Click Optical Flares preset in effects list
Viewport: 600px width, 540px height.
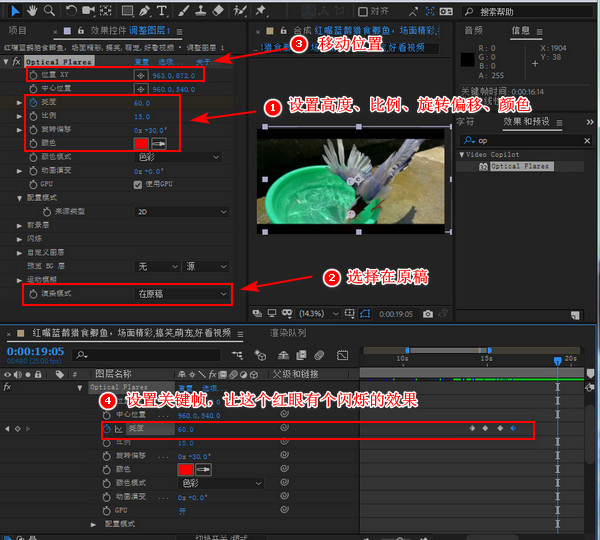(x=522, y=166)
